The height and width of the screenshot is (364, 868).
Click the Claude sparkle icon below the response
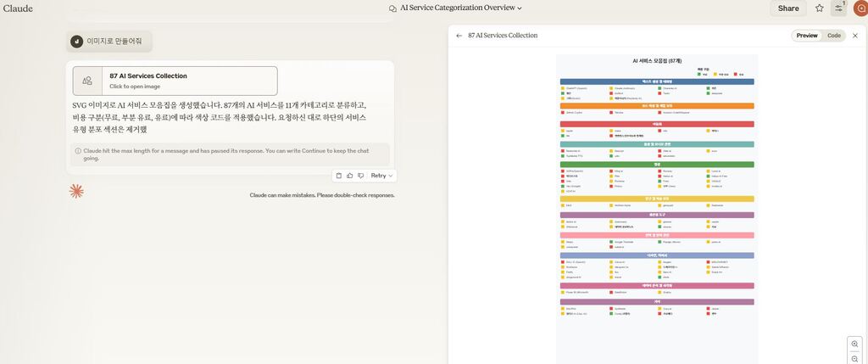pos(76,191)
